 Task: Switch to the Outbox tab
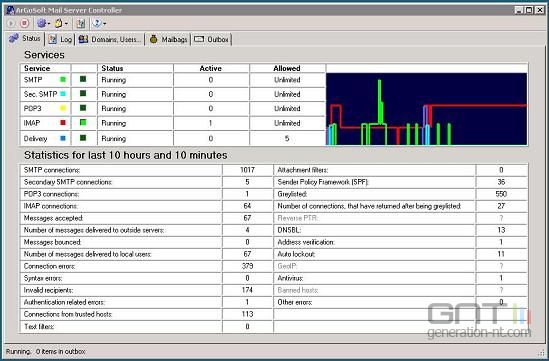(x=211, y=39)
